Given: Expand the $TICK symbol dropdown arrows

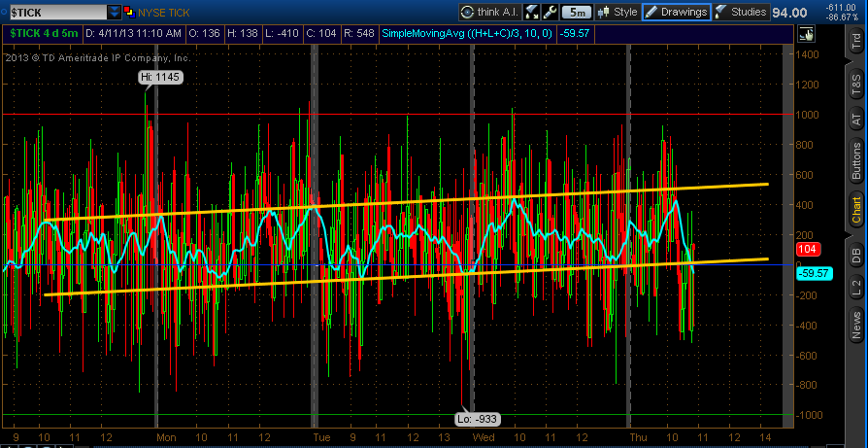Looking at the screenshot, I should (x=114, y=12).
